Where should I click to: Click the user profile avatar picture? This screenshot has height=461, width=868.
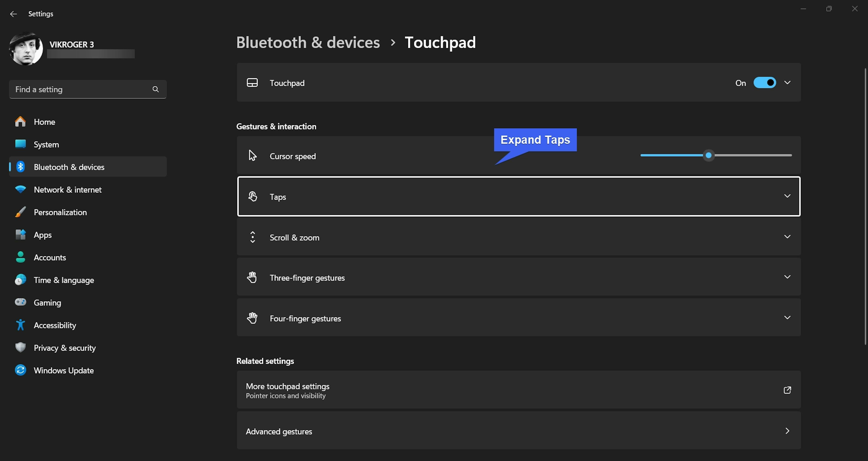tap(26, 49)
